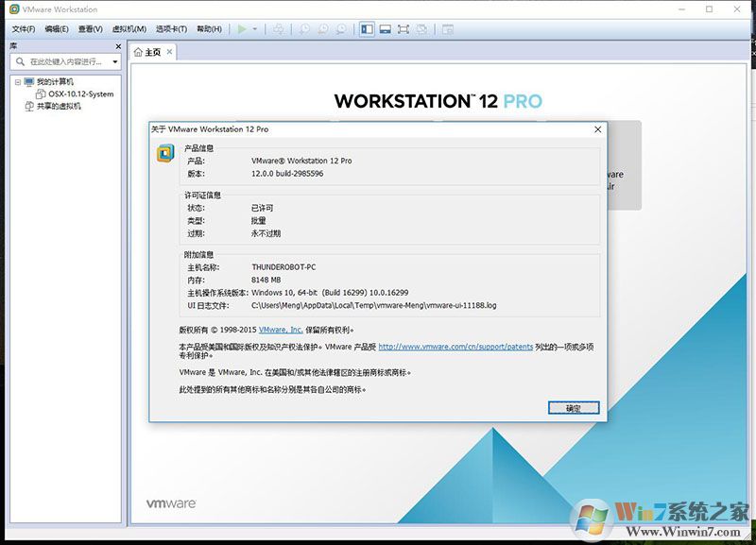Collapse the 我的计算机 tree node
This screenshot has width=756, height=545.
click(16, 81)
